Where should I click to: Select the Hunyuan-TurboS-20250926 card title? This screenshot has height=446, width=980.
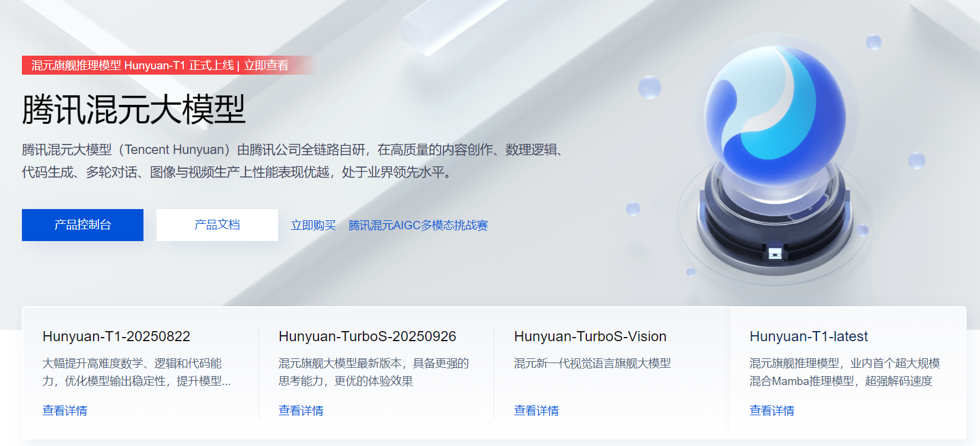(367, 336)
